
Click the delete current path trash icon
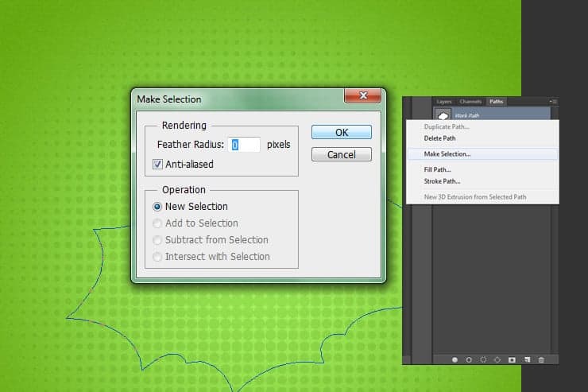point(541,359)
